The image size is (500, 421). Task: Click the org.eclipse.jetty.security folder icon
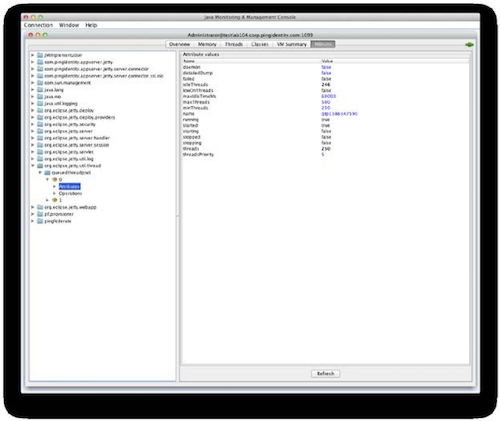click(x=40, y=124)
